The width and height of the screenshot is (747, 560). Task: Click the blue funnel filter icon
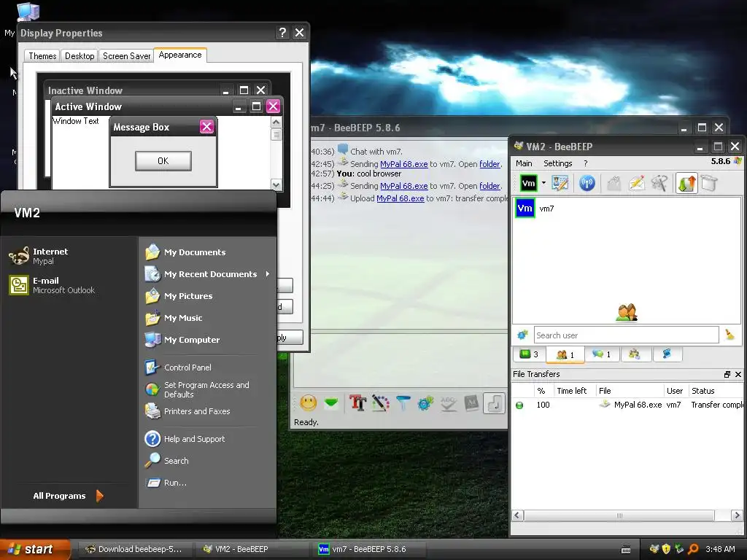(x=403, y=403)
